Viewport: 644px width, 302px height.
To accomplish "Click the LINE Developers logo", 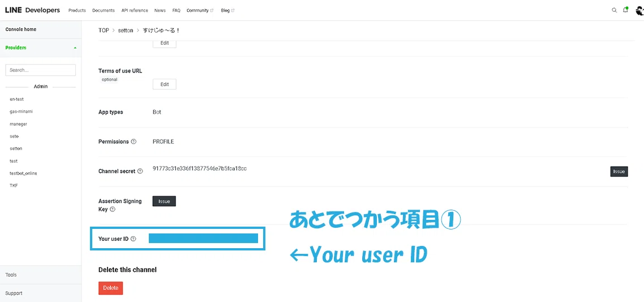I will click(32, 10).
